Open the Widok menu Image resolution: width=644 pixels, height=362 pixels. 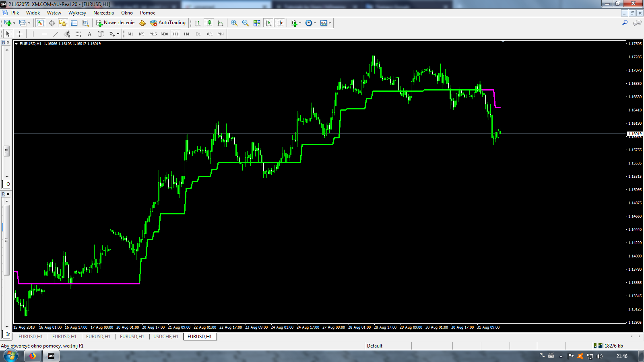coord(33,13)
